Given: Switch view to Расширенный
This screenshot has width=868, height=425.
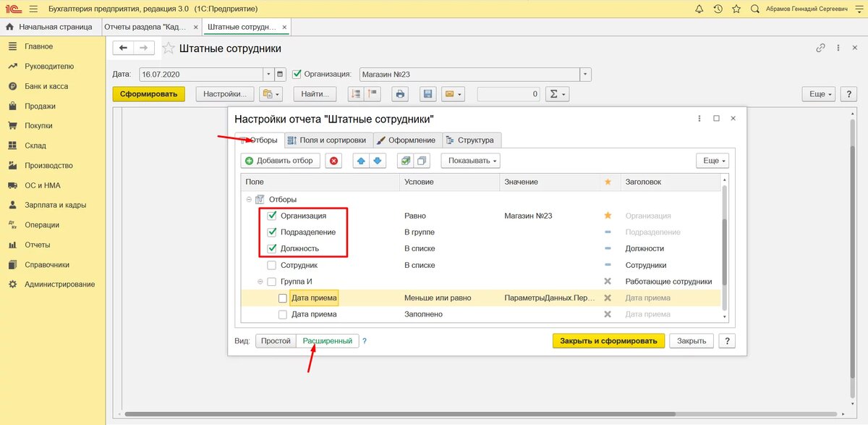Looking at the screenshot, I should click(328, 341).
